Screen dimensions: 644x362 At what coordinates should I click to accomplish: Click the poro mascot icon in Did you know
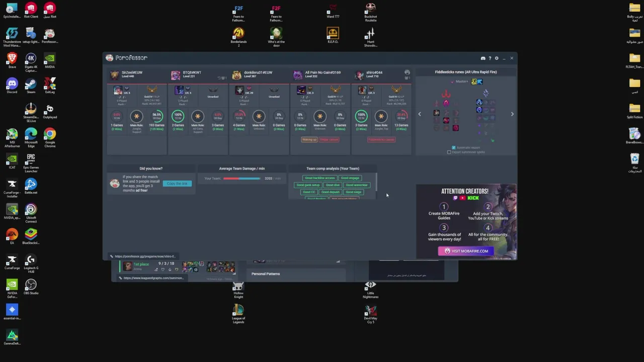pyautogui.click(x=115, y=184)
